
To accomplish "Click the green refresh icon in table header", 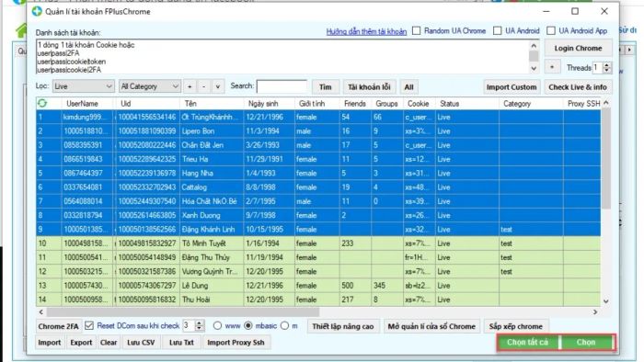I will (42, 103).
